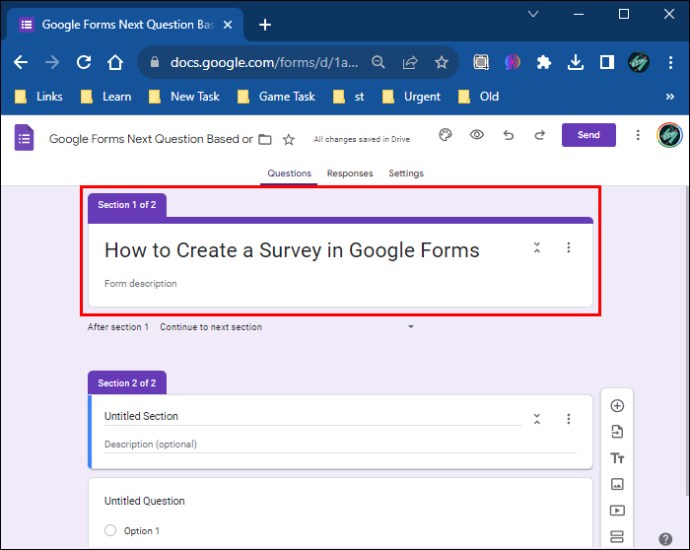Click the Send button

588,135
